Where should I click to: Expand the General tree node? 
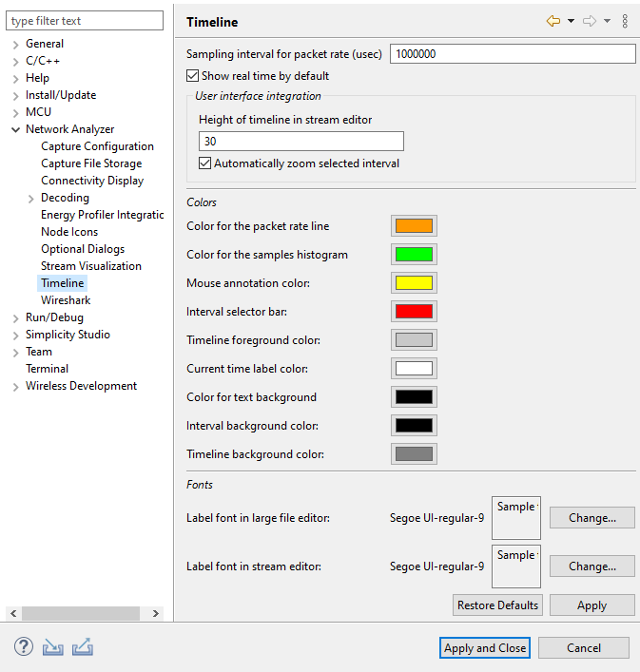tap(16, 45)
